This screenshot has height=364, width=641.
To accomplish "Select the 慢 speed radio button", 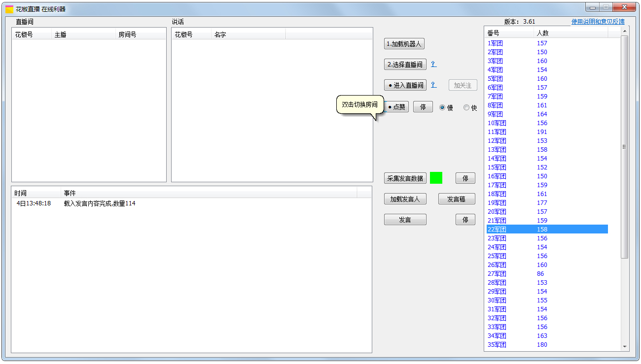I will click(x=442, y=107).
